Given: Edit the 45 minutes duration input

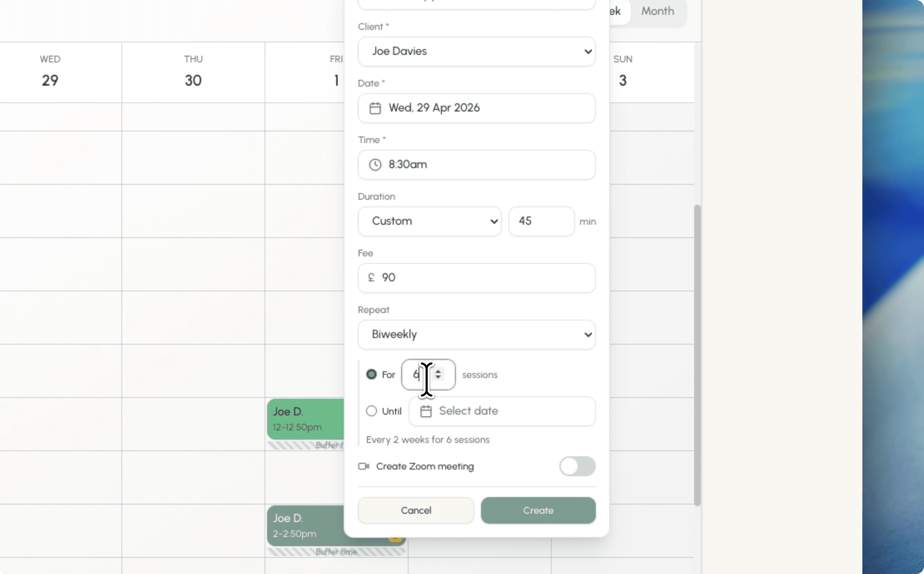Looking at the screenshot, I should pos(541,221).
